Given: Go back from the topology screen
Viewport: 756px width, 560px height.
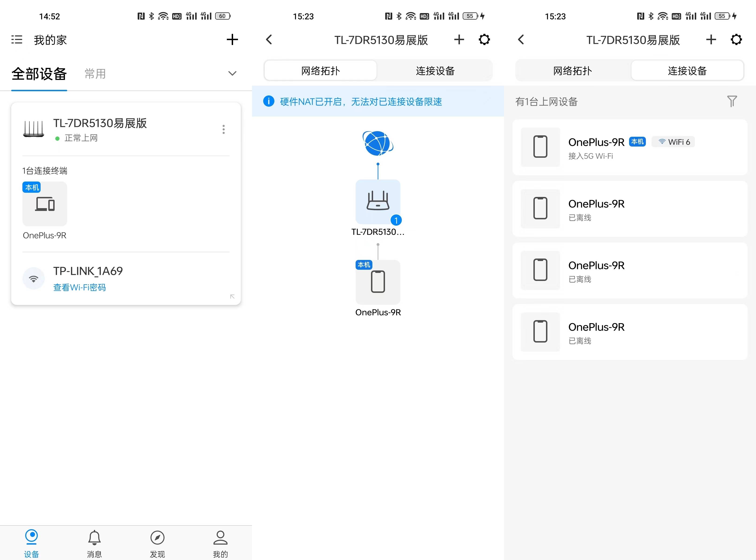Looking at the screenshot, I should point(269,40).
